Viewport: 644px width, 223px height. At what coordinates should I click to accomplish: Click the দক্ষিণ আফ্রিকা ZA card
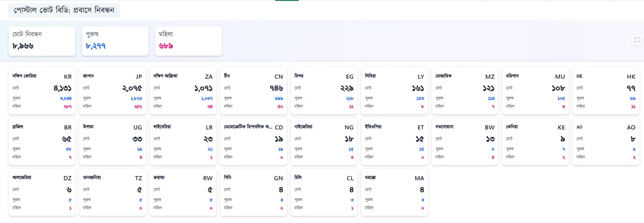183,91
